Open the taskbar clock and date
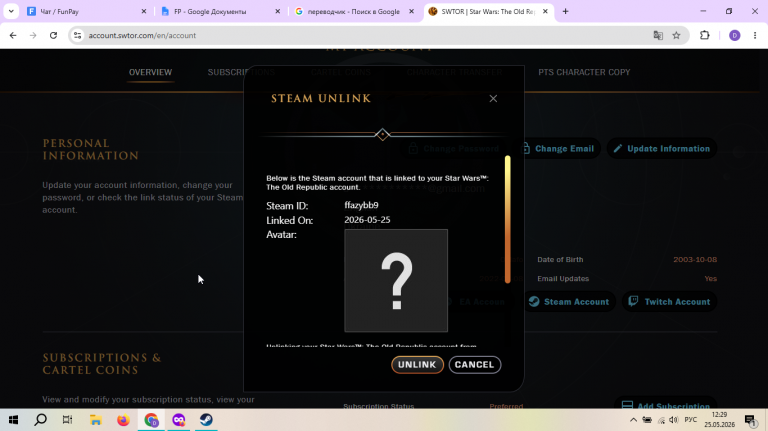Viewport: 768px width, 431px height. tap(719, 420)
